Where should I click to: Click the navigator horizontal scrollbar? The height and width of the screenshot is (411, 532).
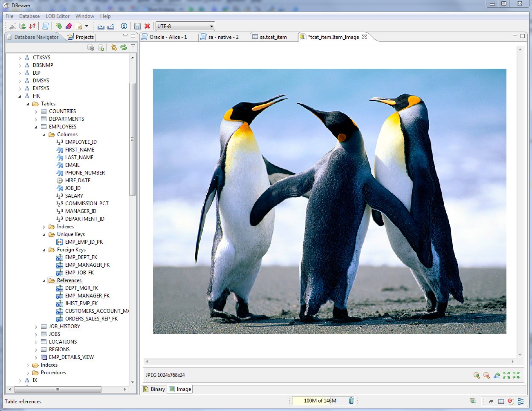tap(58, 389)
